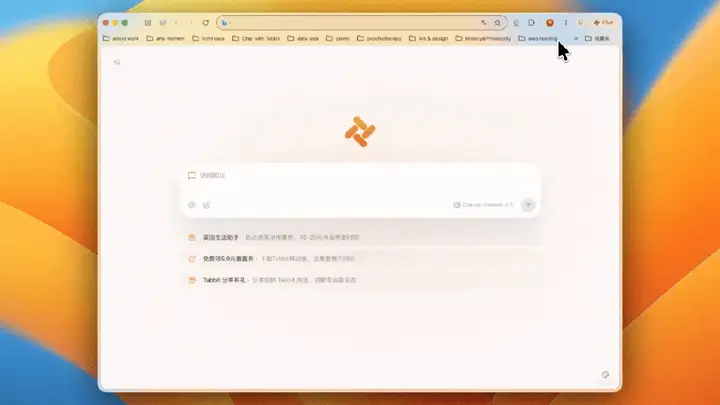720x405 pixels.
Task: Click the round icon at page bottom-right corner
Action: tap(605, 375)
